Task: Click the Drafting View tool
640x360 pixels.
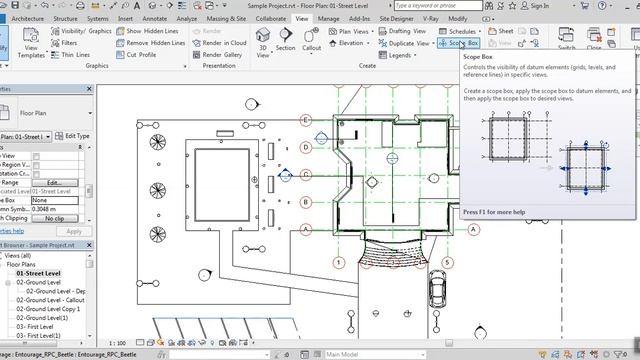Action: [x=402, y=31]
